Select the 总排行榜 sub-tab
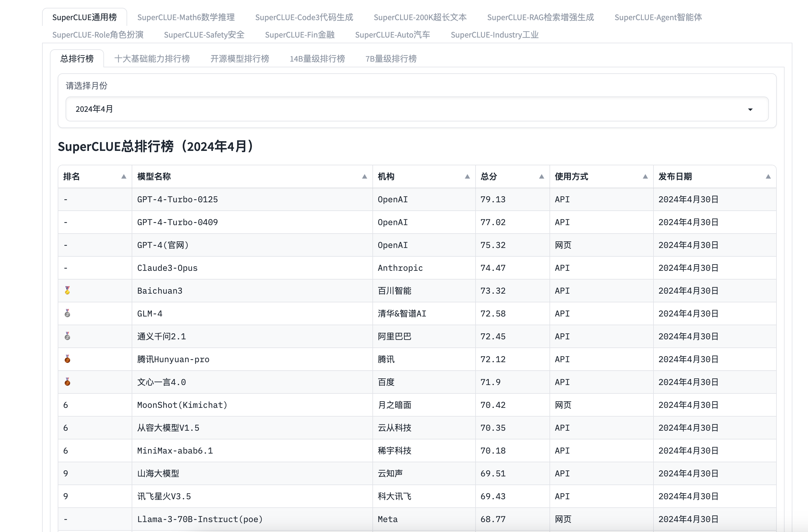 (x=77, y=59)
